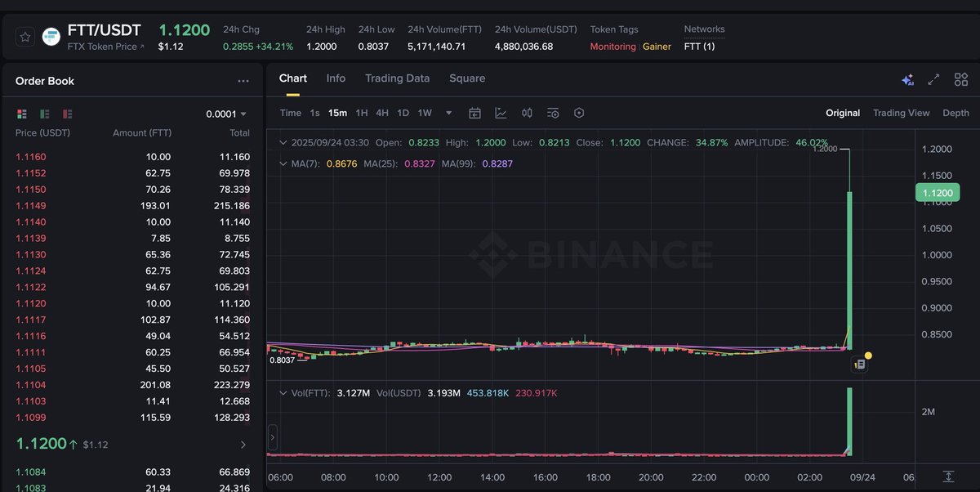
Task: Click the Price (USDT) column header
Action: click(x=42, y=132)
